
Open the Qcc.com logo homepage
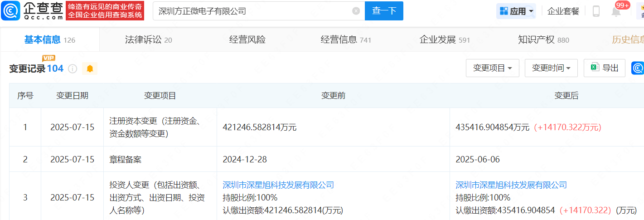click(x=33, y=11)
